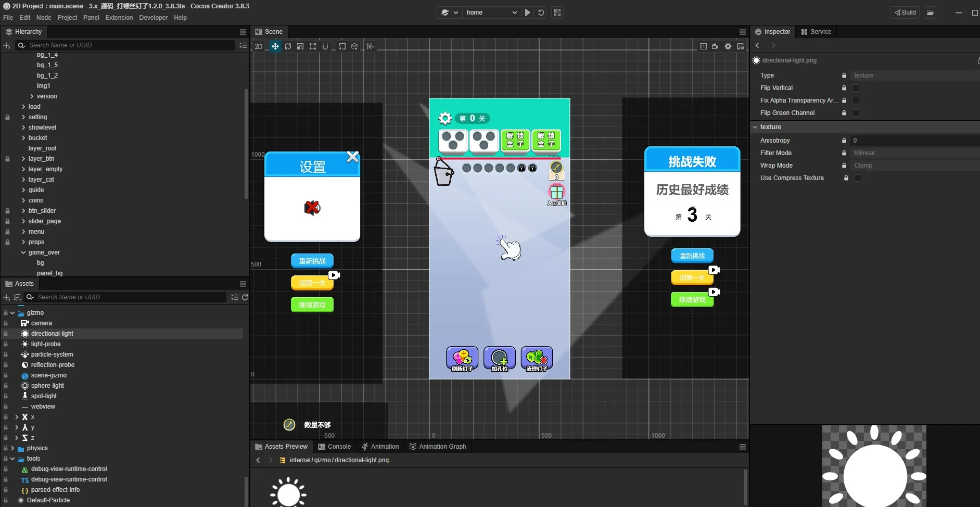Image resolution: width=980 pixels, height=507 pixels.
Task: Select the Rotate gizmo tool
Action: (288, 46)
